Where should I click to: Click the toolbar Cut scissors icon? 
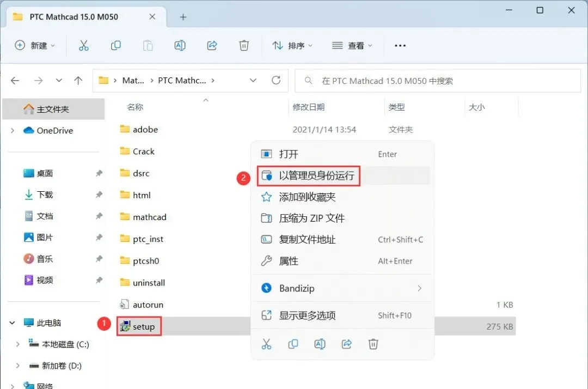(84, 45)
